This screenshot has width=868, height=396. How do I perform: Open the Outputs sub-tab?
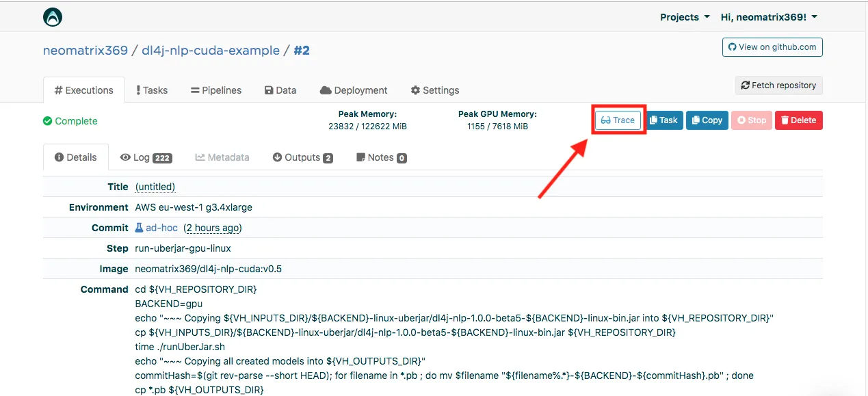tap(302, 157)
